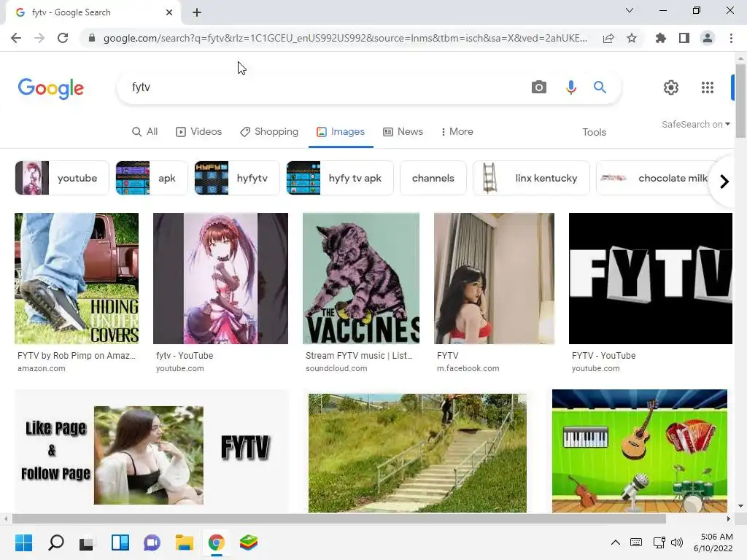Switch to the Shopping tab

pos(269,132)
